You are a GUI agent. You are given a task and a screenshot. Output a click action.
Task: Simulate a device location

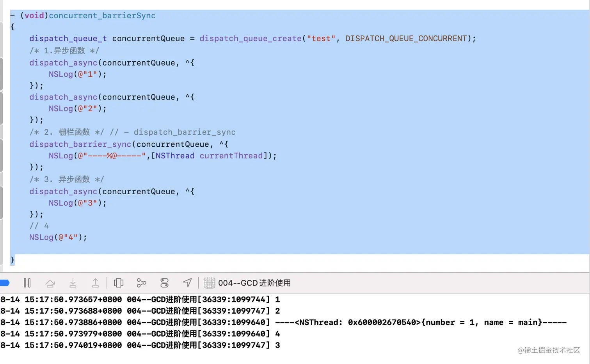click(187, 283)
